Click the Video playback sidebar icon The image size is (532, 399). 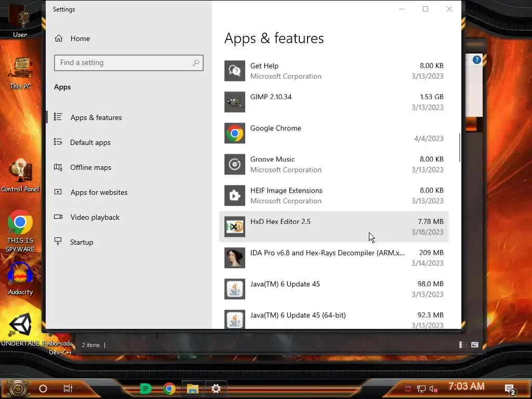point(58,217)
